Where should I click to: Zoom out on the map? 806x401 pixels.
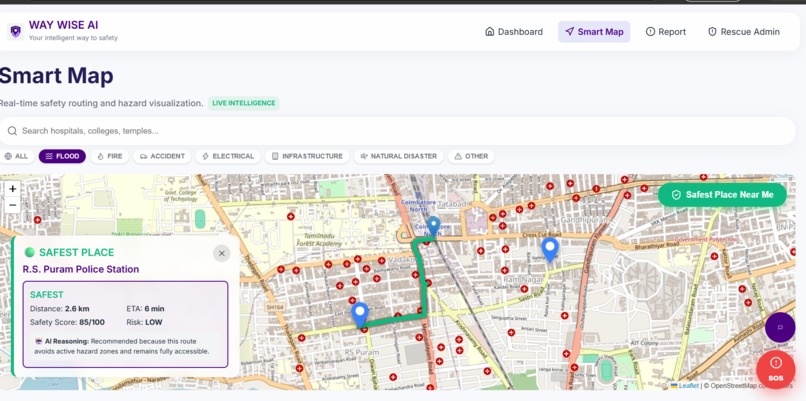pos(12,205)
